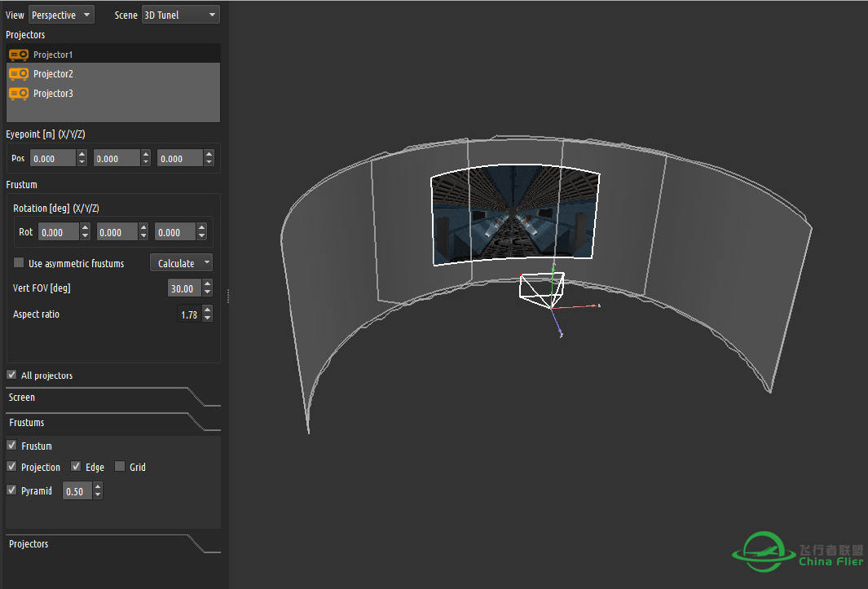
Task: Open the Calculate dropdown button
Action: (181, 263)
